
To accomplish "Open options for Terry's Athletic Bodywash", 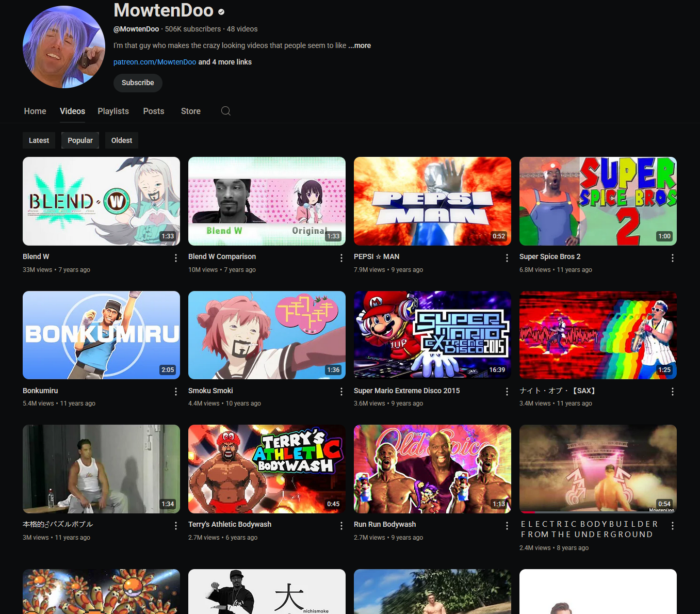I will [341, 525].
